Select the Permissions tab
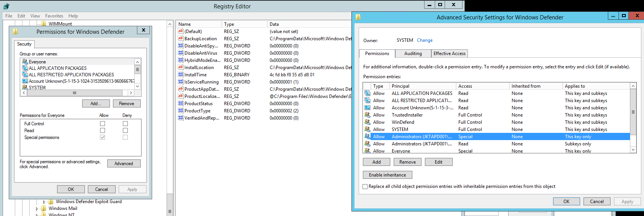 pos(377,54)
